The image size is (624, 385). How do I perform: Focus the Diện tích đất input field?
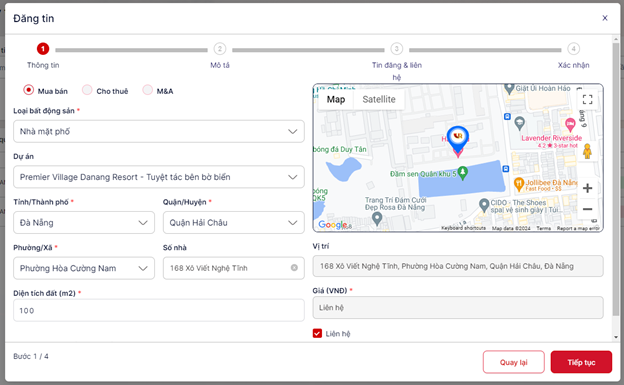159,310
